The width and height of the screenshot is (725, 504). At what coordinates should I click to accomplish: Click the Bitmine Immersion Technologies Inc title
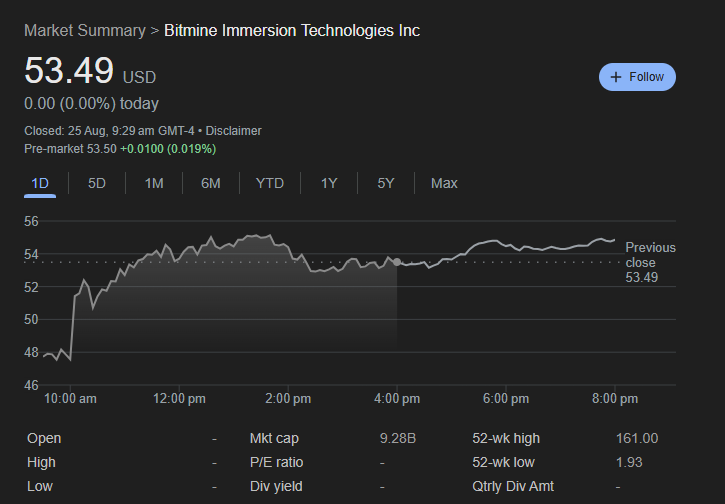(292, 31)
